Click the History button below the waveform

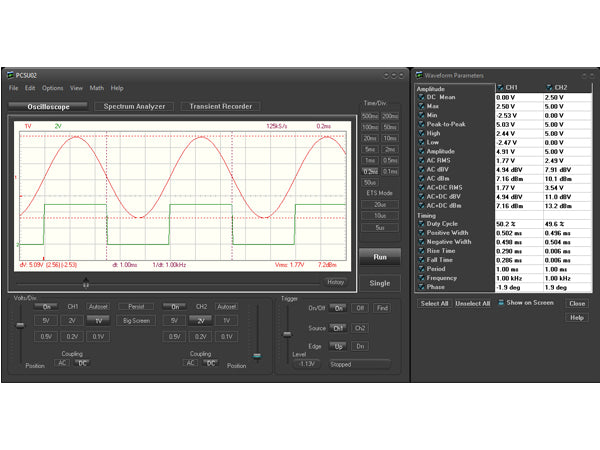click(x=335, y=283)
